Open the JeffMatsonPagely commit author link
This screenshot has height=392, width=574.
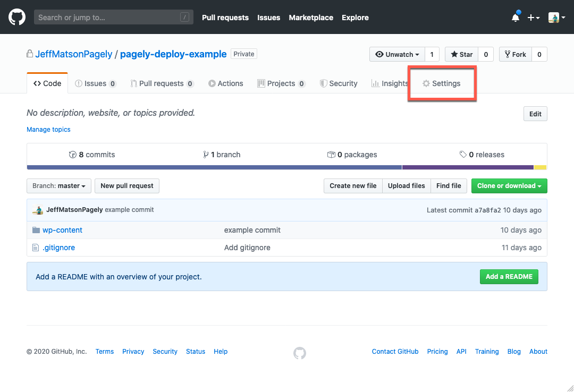point(74,210)
